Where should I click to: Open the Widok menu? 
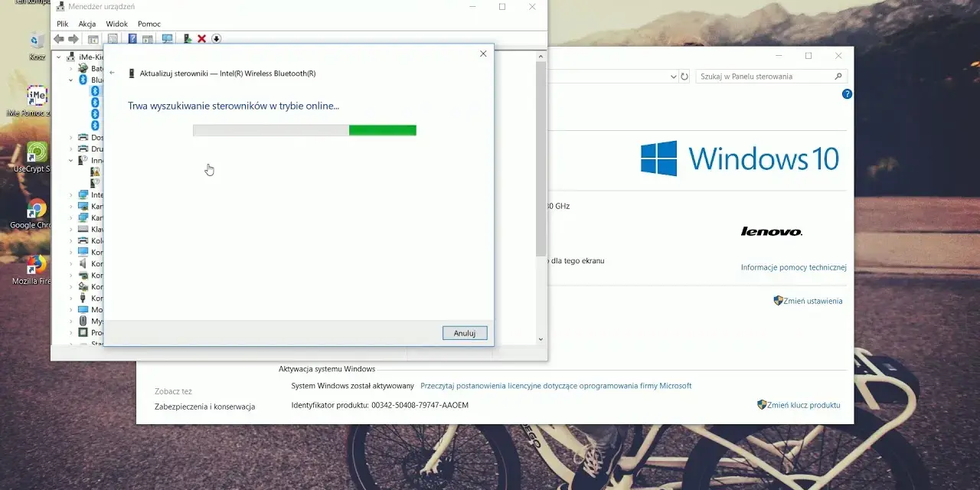(117, 24)
